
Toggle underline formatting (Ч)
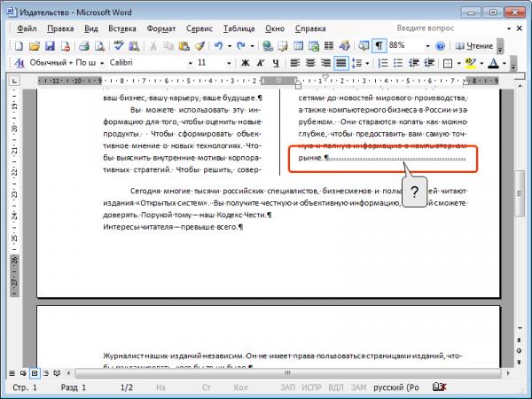[276, 63]
